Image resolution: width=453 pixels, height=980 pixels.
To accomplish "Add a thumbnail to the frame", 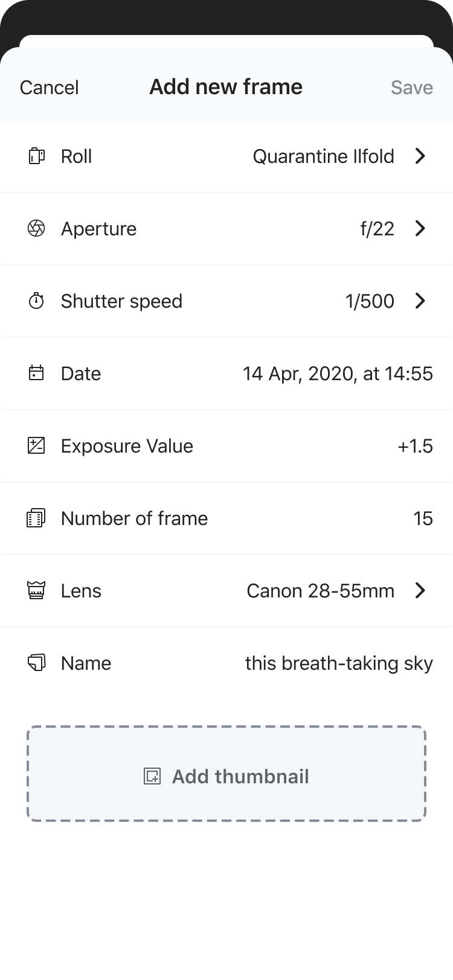I will pos(226,774).
